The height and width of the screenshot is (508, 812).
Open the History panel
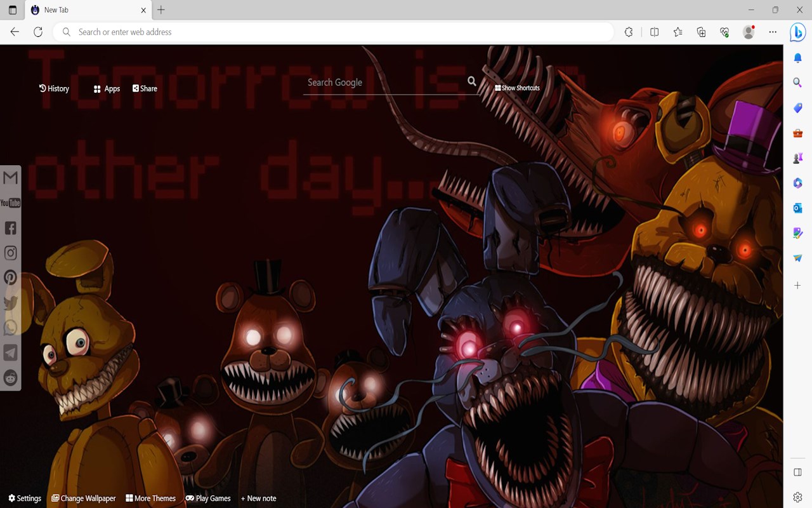coord(54,88)
